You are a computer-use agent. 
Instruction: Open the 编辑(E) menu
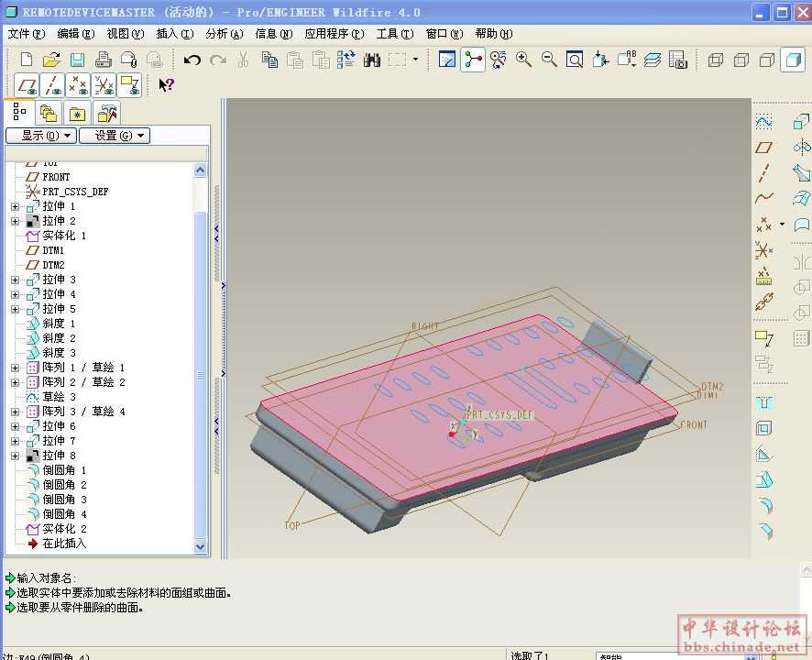tap(75, 34)
